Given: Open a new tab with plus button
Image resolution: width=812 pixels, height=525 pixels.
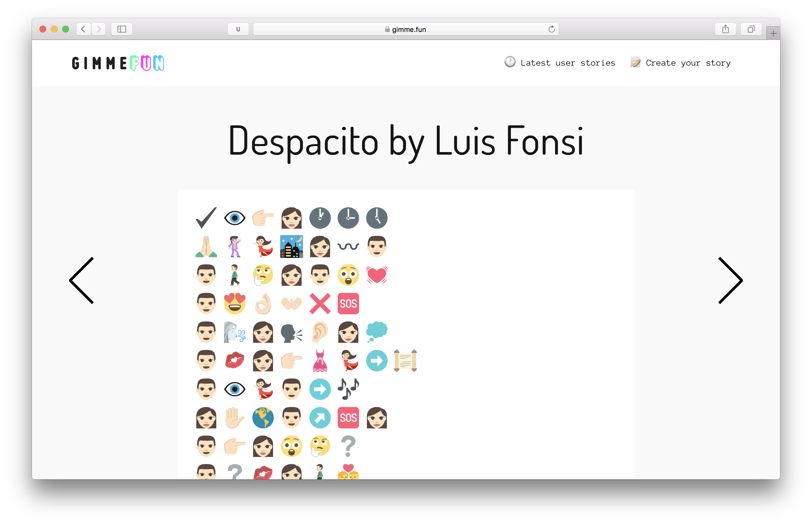Looking at the screenshot, I should click(773, 33).
